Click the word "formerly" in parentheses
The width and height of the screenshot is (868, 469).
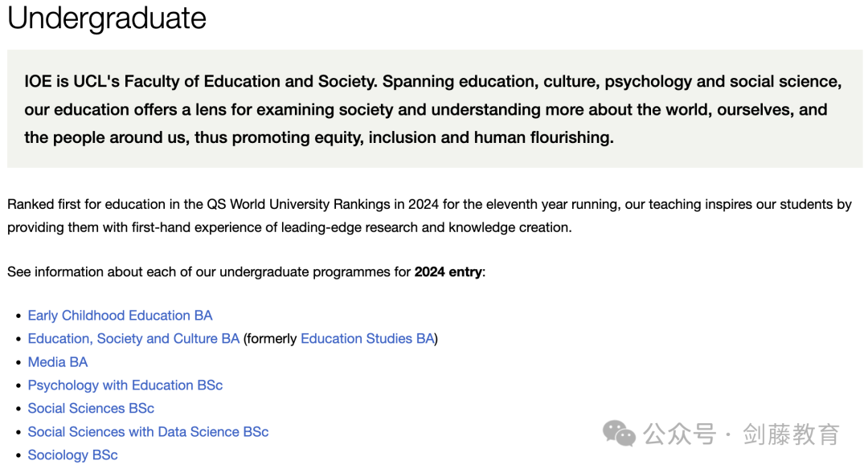click(x=272, y=338)
